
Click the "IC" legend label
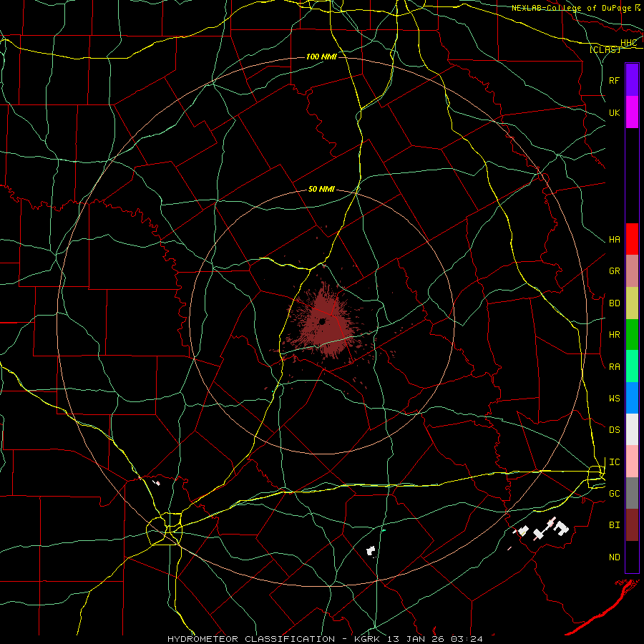(x=614, y=462)
